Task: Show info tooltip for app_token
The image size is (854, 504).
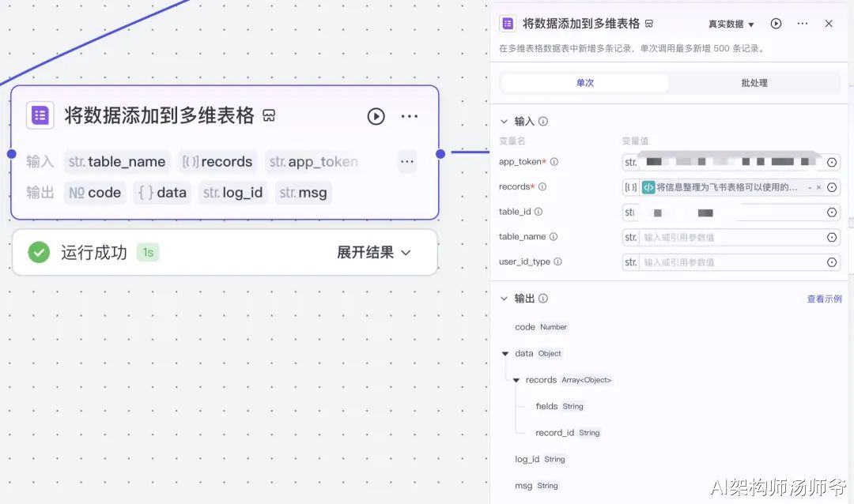Action: click(554, 162)
